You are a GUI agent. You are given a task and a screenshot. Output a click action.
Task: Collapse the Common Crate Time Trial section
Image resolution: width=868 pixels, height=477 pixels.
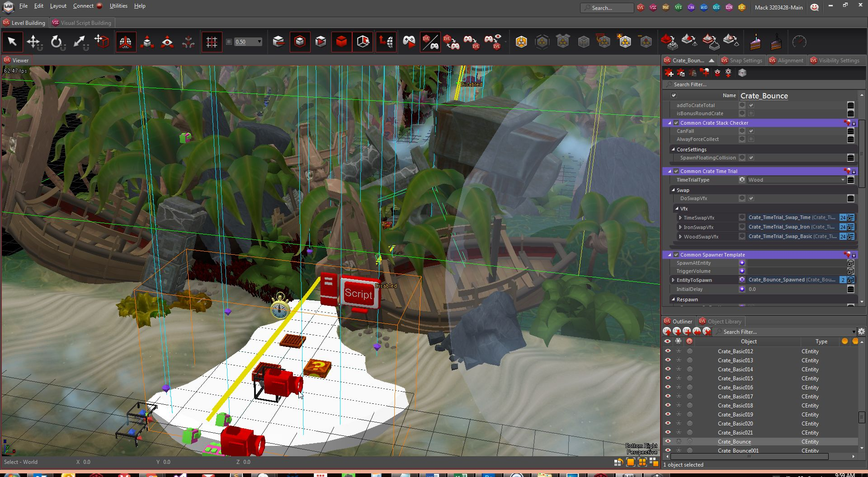click(x=670, y=171)
